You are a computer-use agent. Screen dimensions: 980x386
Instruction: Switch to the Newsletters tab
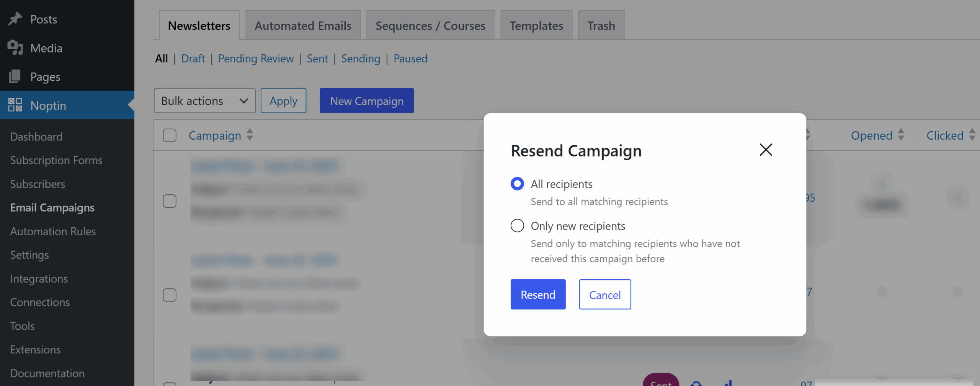coord(199,25)
